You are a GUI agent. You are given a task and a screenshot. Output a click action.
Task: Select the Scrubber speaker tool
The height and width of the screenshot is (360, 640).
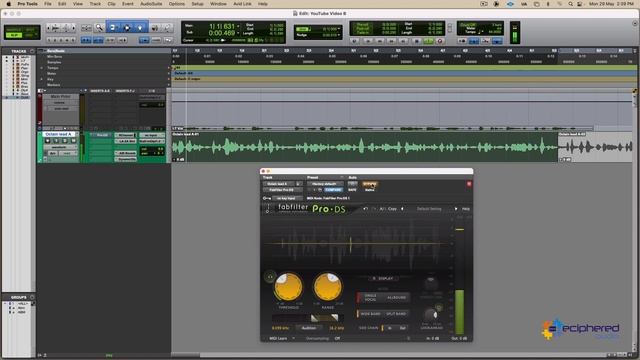click(x=155, y=28)
